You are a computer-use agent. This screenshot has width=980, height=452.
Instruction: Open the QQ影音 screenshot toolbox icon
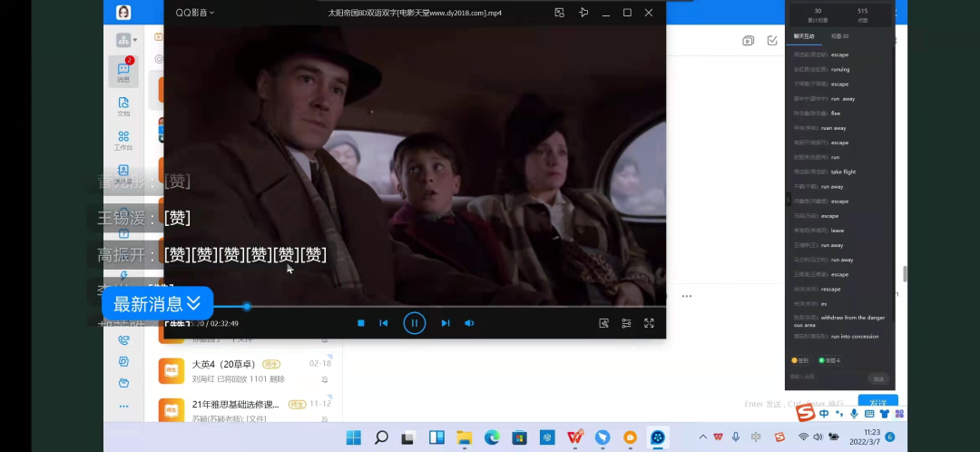point(603,323)
